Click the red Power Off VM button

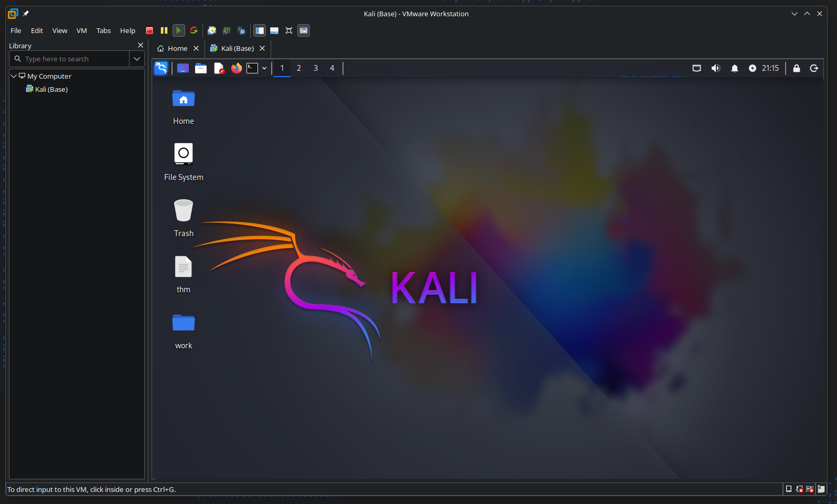(x=149, y=30)
